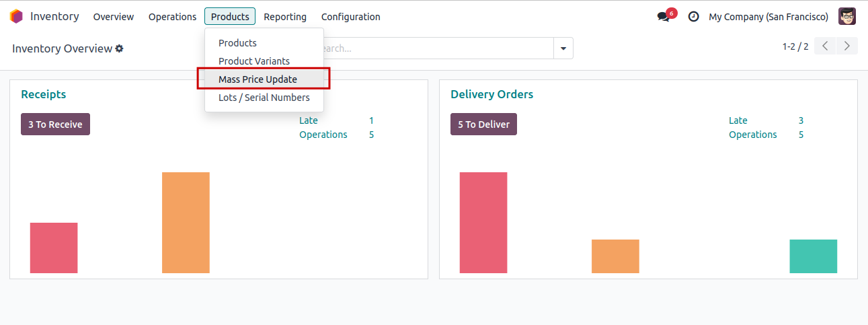The height and width of the screenshot is (325, 868).
Task: Open the activities clock icon
Action: tap(693, 17)
